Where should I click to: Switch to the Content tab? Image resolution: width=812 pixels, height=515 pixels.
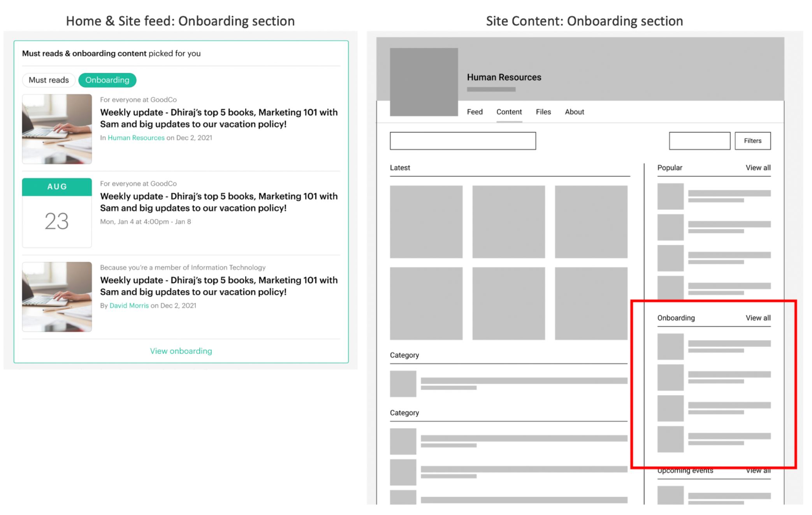pyautogui.click(x=509, y=112)
